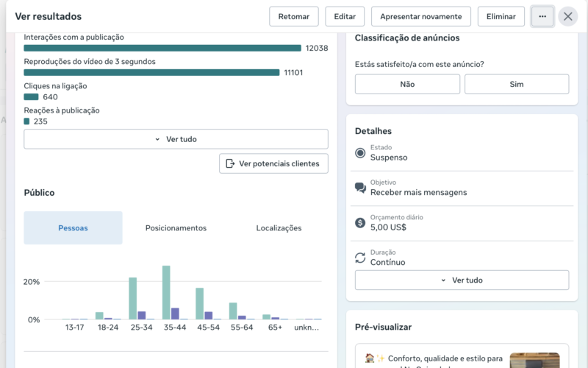The height and width of the screenshot is (368, 588).
Task: Open the three-dots more options menu
Action: point(542,16)
